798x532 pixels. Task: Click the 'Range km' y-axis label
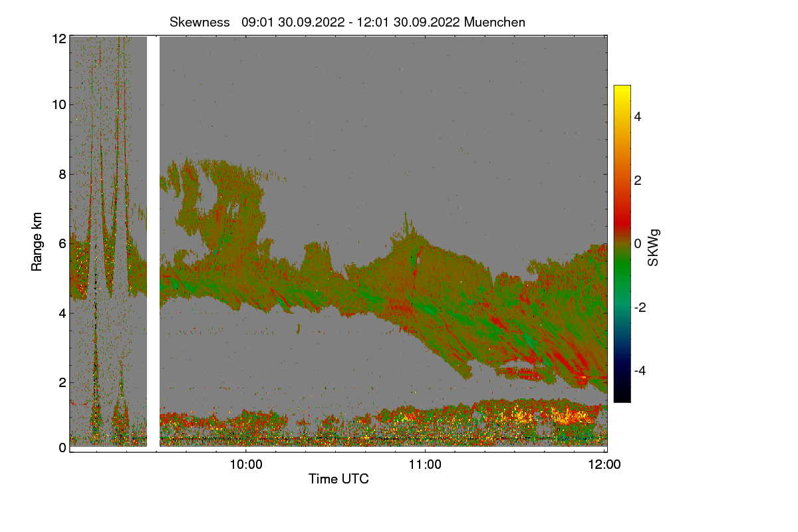[37, 242]
